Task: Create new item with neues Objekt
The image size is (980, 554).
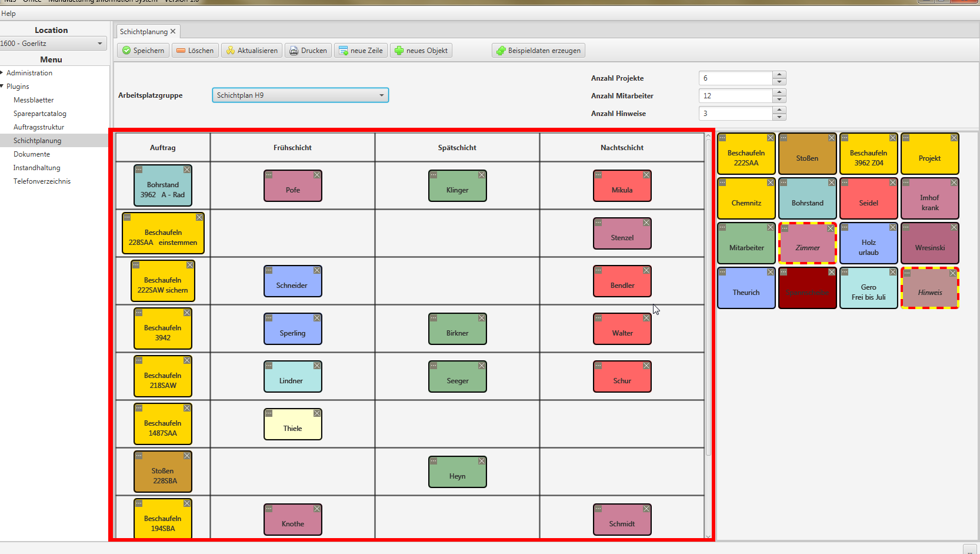Action: [x=421, y=51]
